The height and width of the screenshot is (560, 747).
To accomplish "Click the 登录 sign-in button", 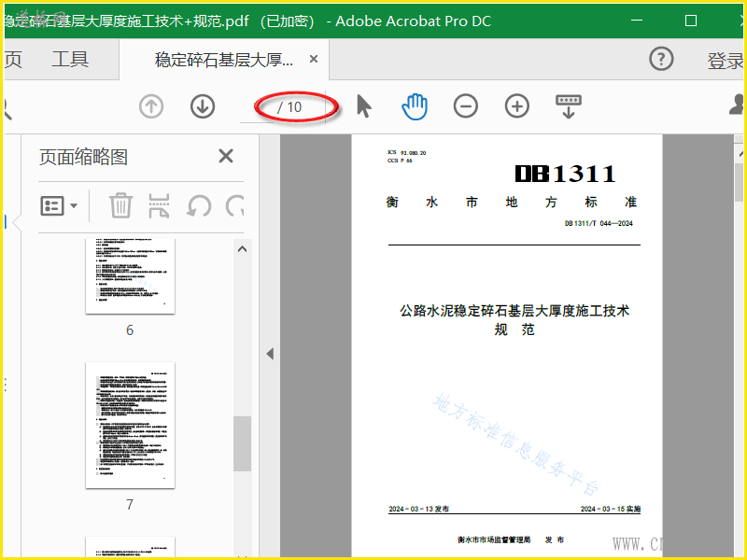I will click(x=726, y=61).
